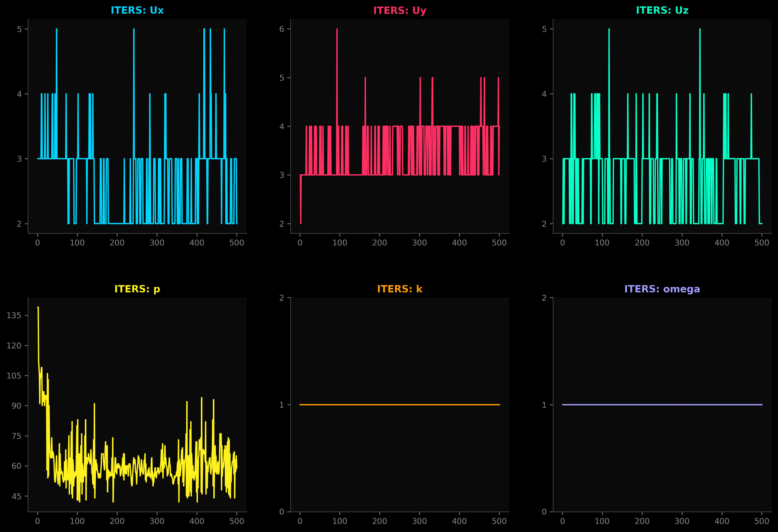Select the 60 y-axis tick label
The width and height of the screenshot is (778, 532).
(16, 466)
